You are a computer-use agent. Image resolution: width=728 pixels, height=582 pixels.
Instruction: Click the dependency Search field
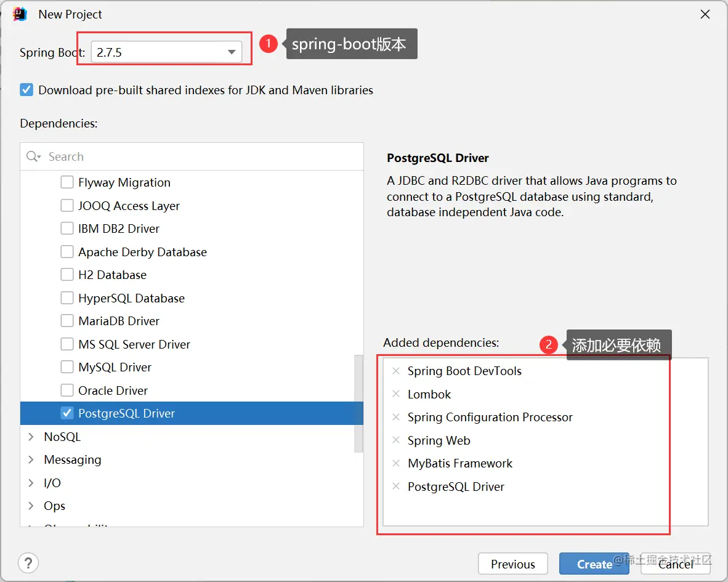192,156
